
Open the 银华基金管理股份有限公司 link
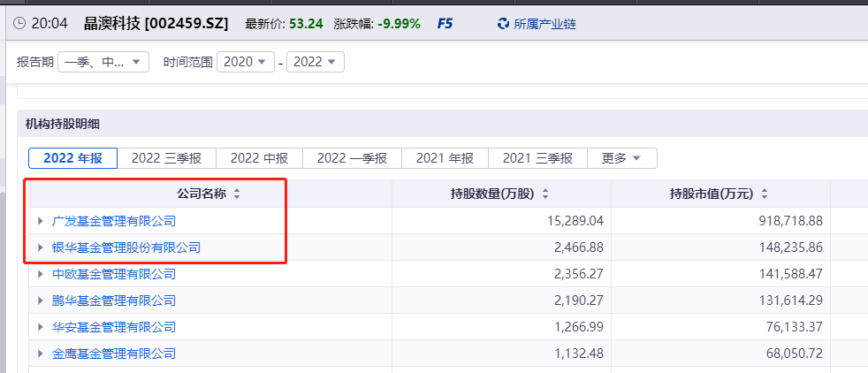(x=126, y=247)
